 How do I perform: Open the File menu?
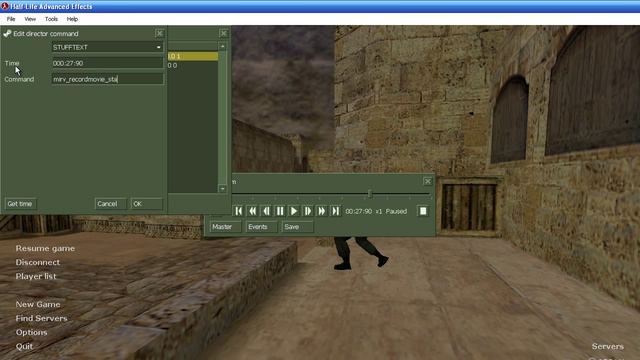[x=11, y=19]
